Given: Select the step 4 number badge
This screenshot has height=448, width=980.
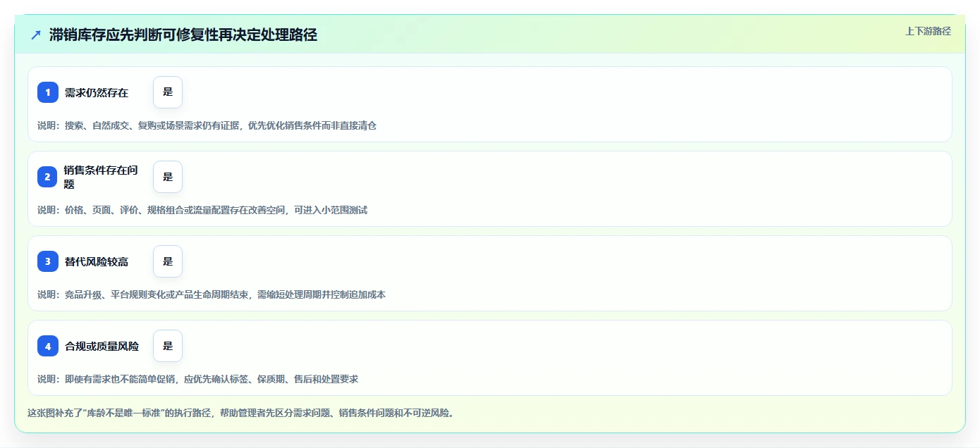Looking at the screenshot, I should point(48,346).
